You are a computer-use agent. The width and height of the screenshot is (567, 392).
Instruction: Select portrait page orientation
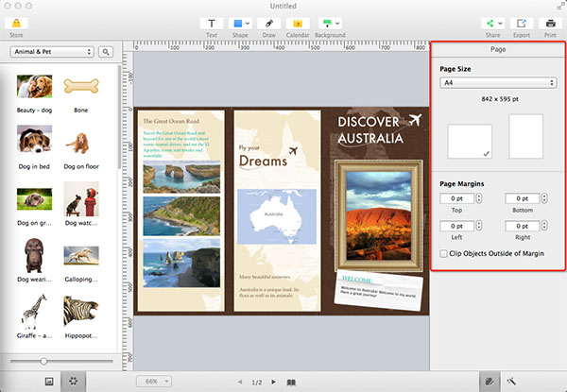coord(525,136)
